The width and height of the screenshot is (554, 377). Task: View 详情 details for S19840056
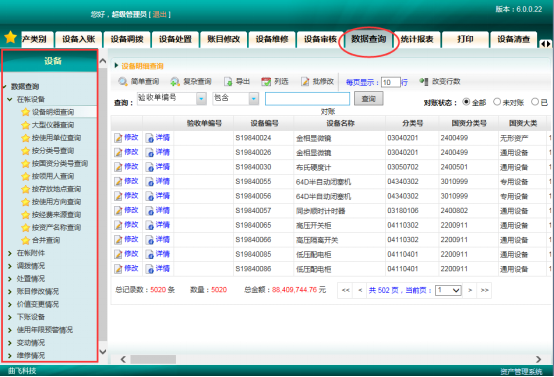coord(158,196)
